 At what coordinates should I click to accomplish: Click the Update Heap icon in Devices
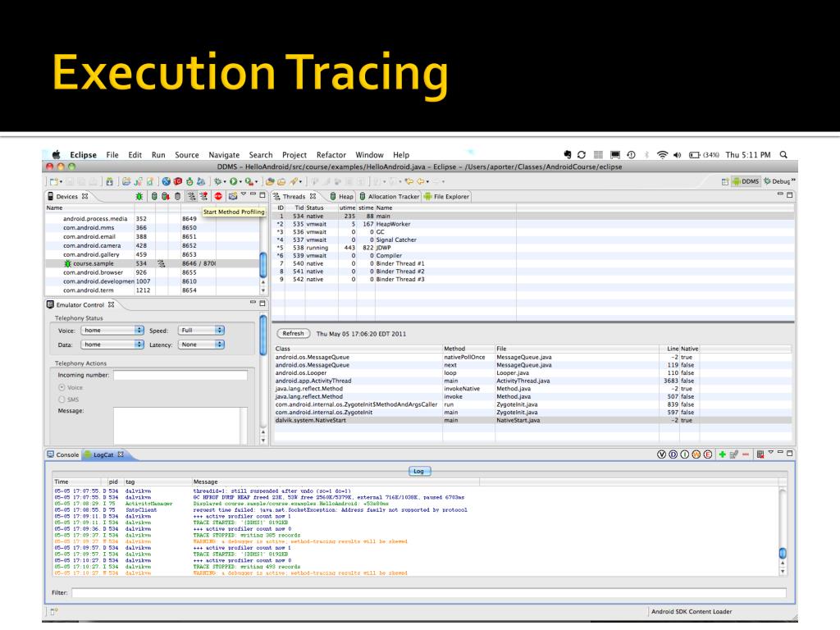pyautogui.click(x=154, y=197)
